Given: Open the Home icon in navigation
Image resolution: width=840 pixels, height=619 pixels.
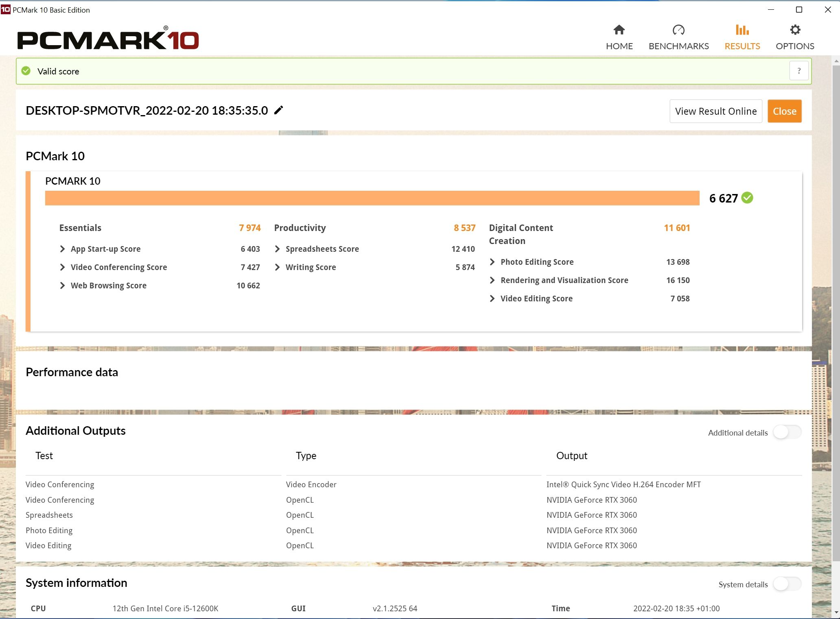Looking at the screenshot, I should pos(619,30).
